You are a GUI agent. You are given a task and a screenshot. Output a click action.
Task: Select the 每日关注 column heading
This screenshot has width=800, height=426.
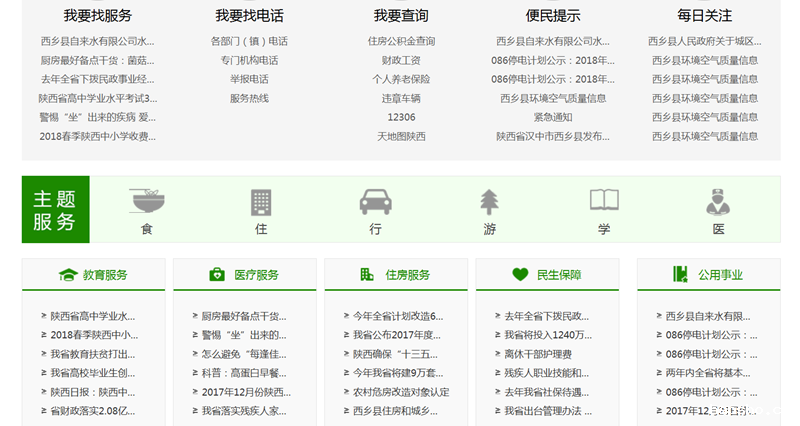pos(704,16)
